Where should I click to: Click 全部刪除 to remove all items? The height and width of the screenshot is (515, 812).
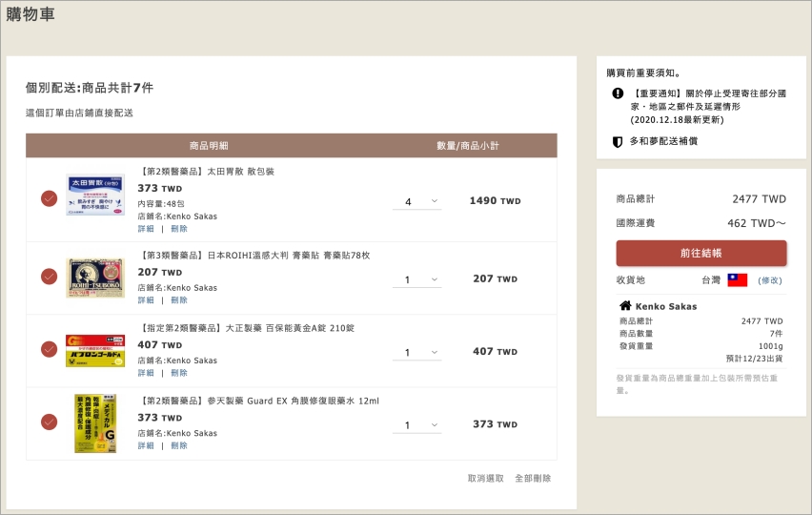[x=533, y=478]
